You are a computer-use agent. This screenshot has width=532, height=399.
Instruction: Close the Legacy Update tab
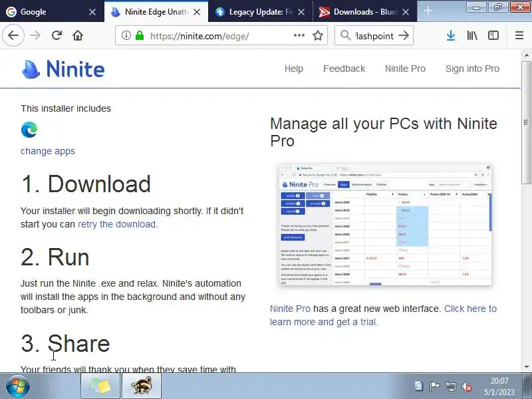coord(301,12)
